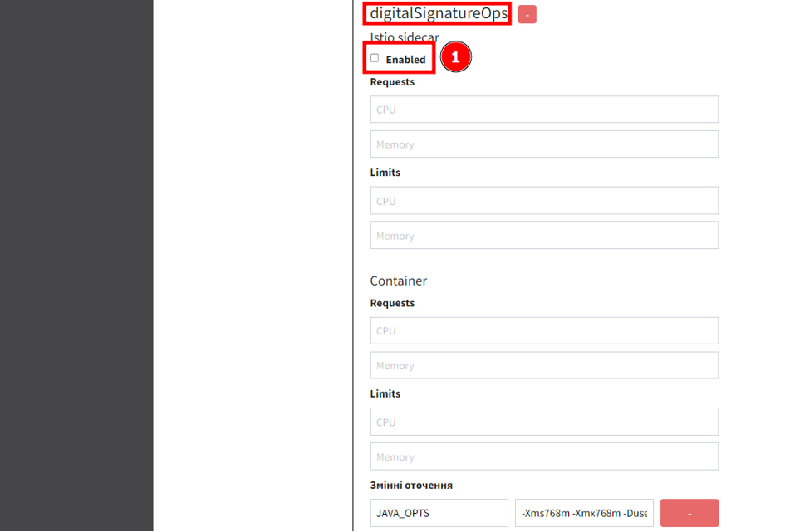
Task: Click the Container Limits CPU field
Action: (544, 422)
